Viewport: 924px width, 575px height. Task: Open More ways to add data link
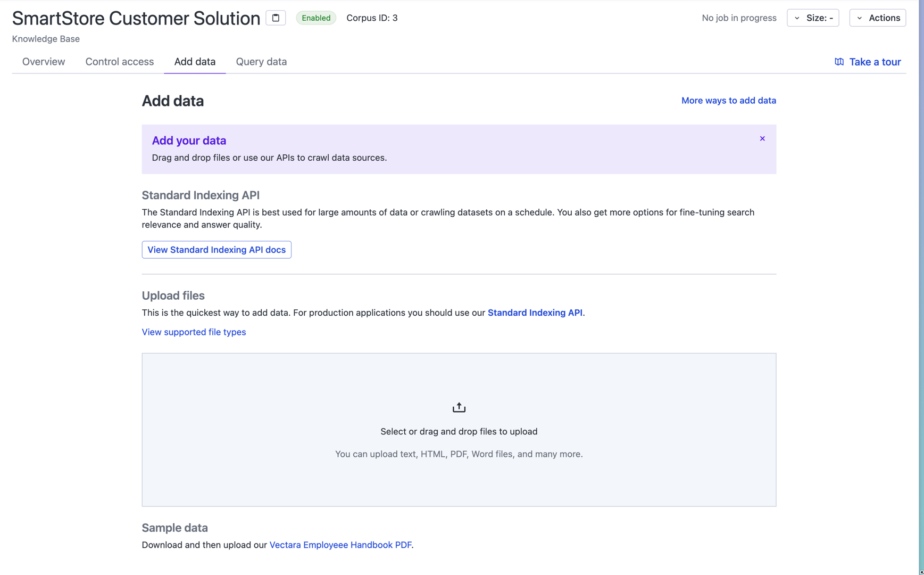[728, 101]
